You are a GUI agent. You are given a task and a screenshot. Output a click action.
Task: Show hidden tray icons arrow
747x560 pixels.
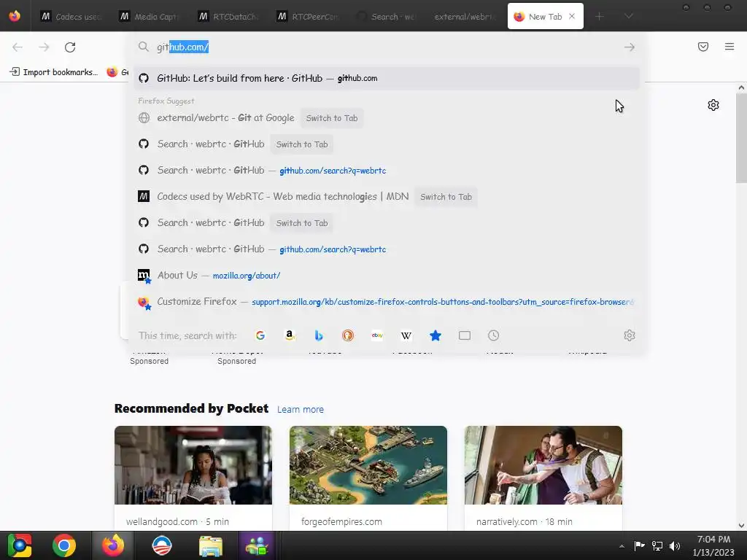pos(622,546)
